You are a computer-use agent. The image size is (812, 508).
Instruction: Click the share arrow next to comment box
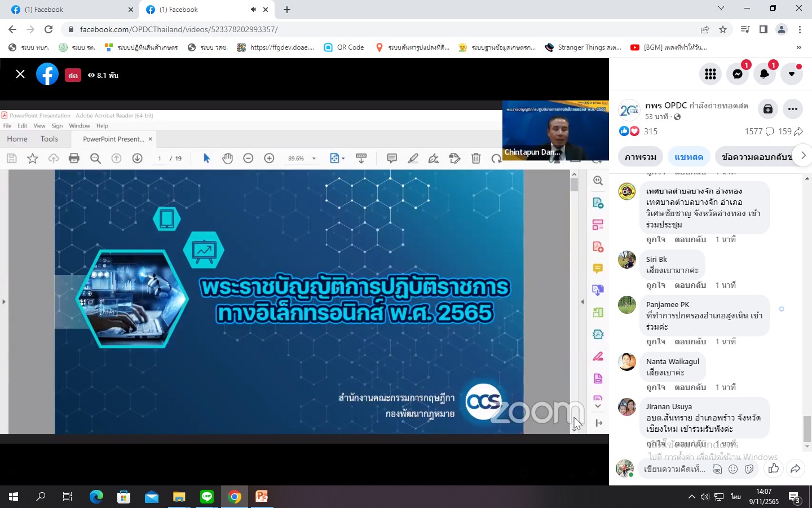click(x=795, y=468)
